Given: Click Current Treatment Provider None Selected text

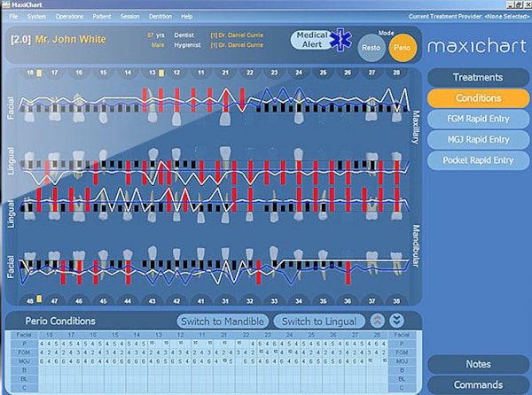Looking at the screenshot, I should click(x=468, y=16).
